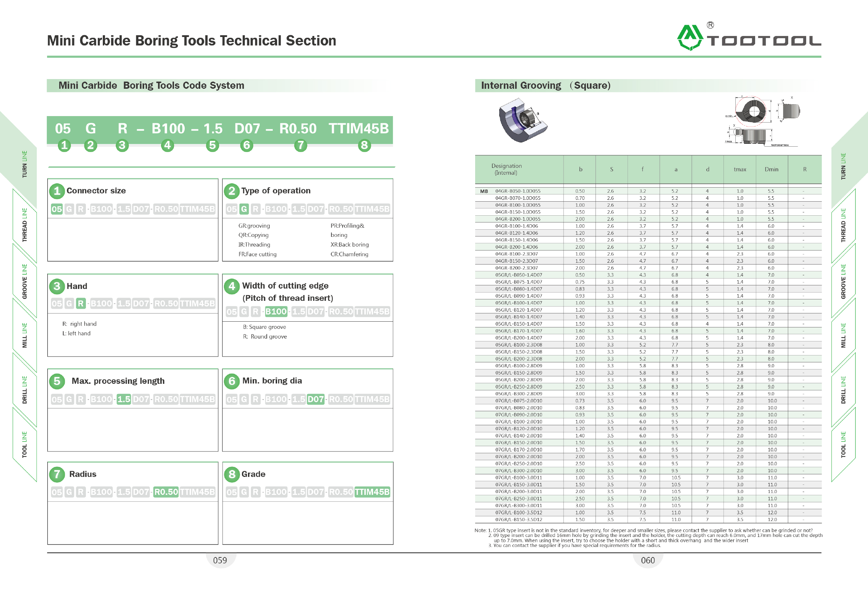
Task: Click the 'tmax' column header
Action: (x=740, y=169)
